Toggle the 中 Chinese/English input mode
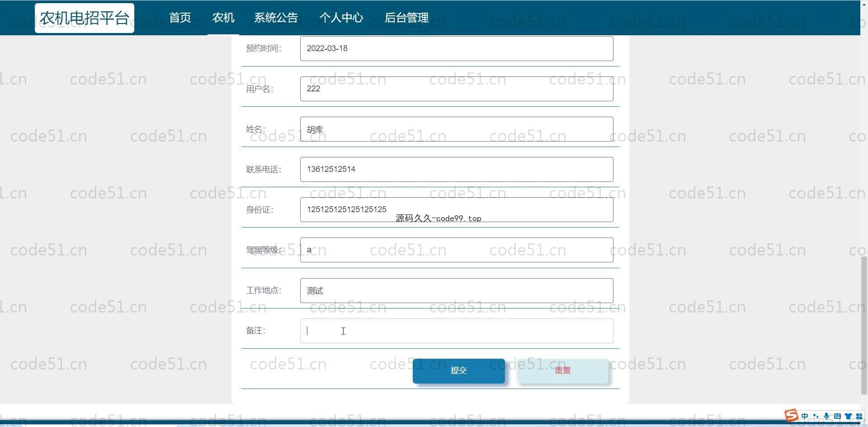The image size is (868, 427). pyautogui.click(x=805, y=416)
